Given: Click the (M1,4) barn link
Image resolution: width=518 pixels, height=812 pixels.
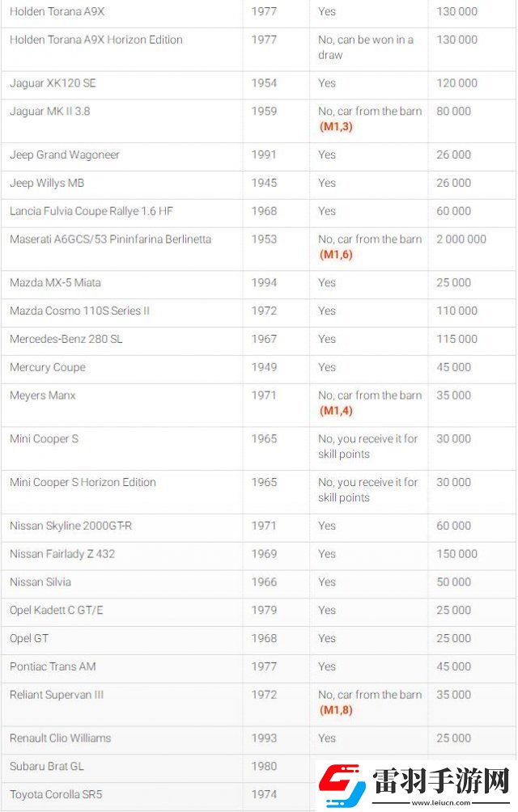Looking at the screenshot, I should click(x=336, y=411).
